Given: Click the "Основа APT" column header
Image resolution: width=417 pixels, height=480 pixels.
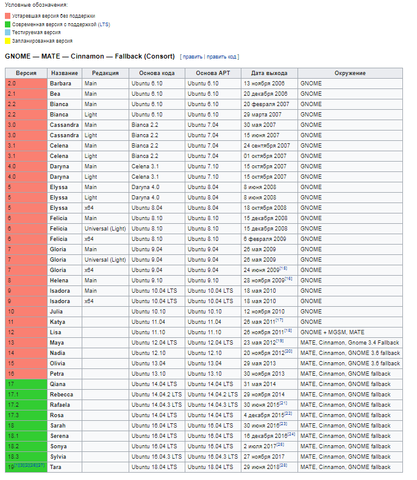Looking at the screenshot, I should click(x=213, y=73).
